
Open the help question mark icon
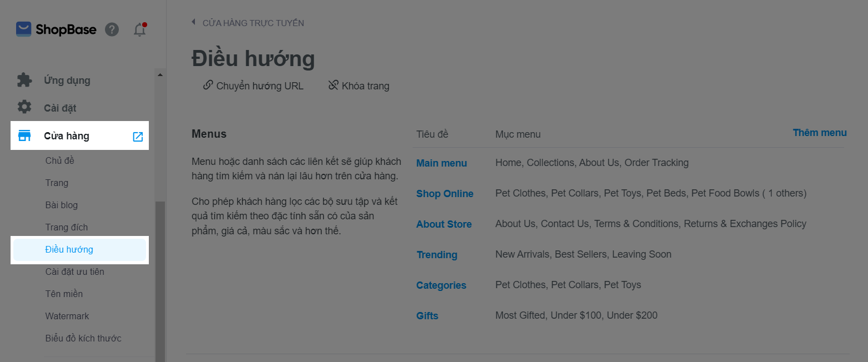[112, 29]
